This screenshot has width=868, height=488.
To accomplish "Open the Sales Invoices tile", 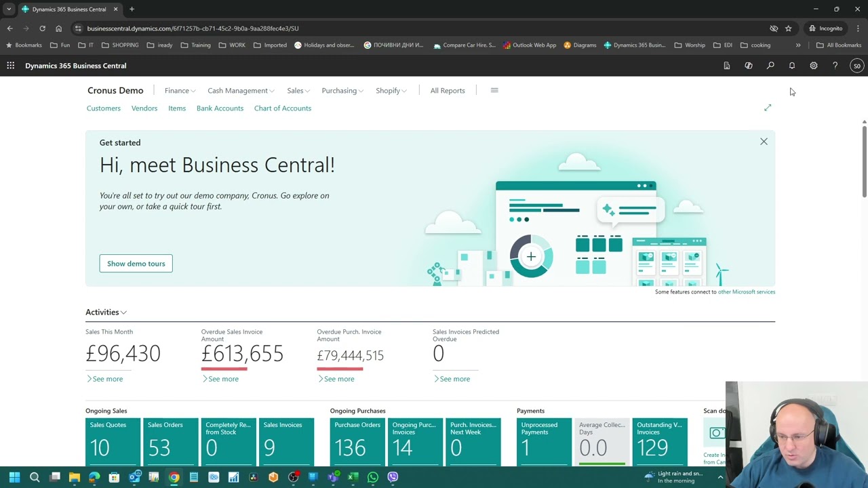I will pos(287,442).
